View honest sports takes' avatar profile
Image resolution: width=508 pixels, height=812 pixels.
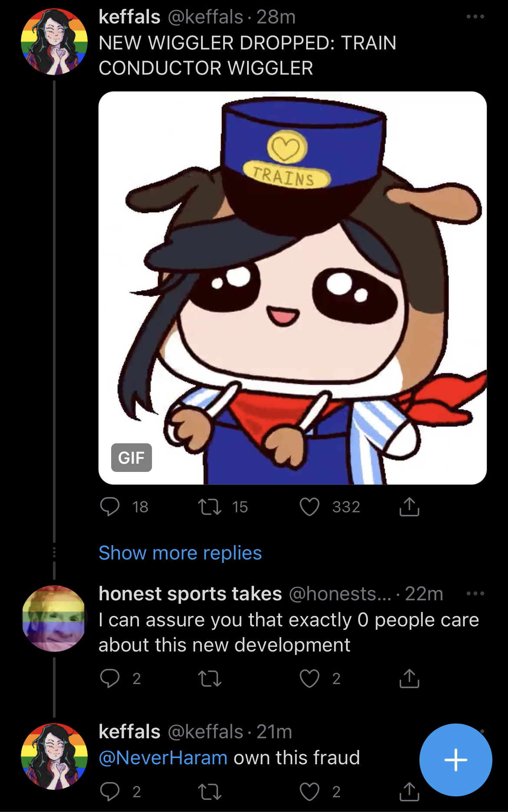(54, 619)
